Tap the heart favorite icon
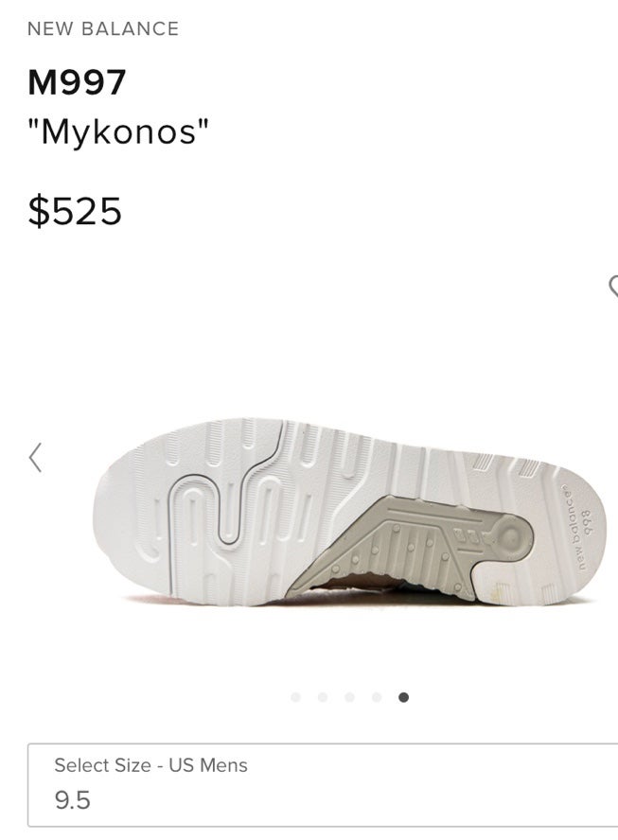 [x=613, y=286]
